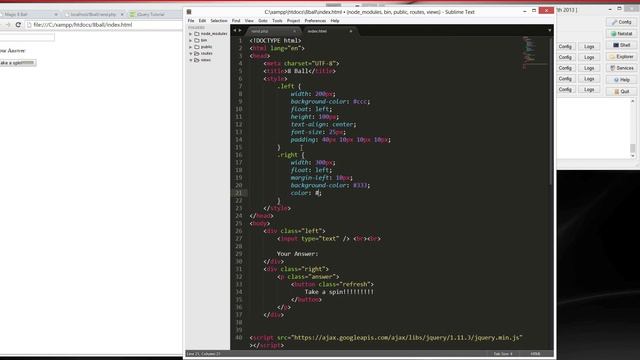The height and width of the screenshot is (360, 640).
Task: Open the HTML syntax selector in status bar
Action: point(535,354)
